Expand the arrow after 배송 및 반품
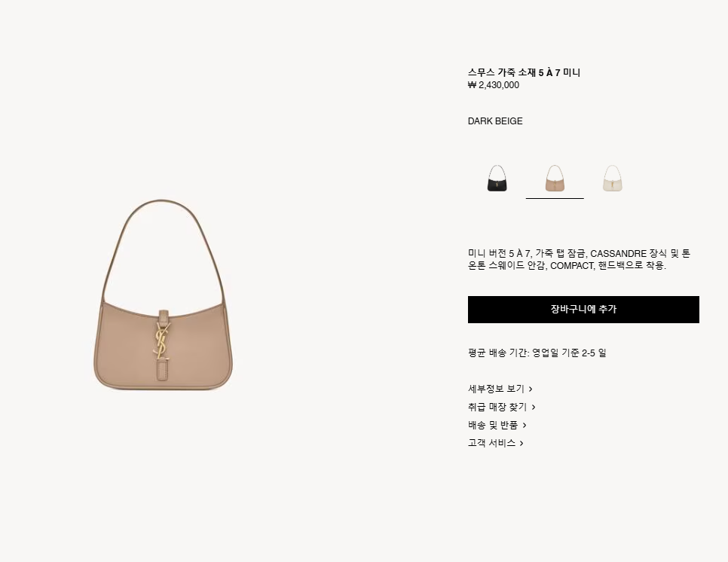The height and width of the screenshot is (562, 728). coord(525,426)
